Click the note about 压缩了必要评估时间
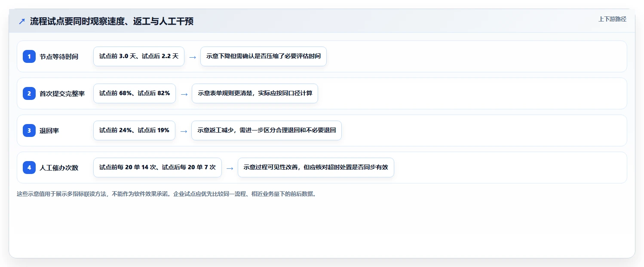The height and width of the screenshot is (267, 644). 264,56
